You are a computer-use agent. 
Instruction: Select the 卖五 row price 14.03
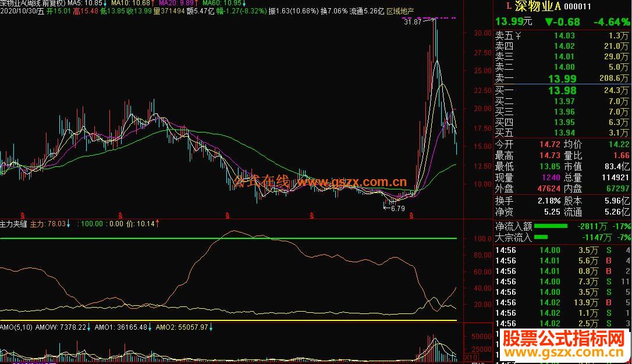(564, 36)
